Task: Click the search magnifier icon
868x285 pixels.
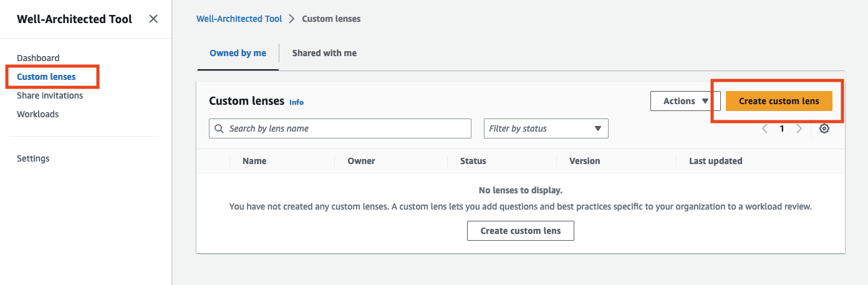Action: pos(219,128)
